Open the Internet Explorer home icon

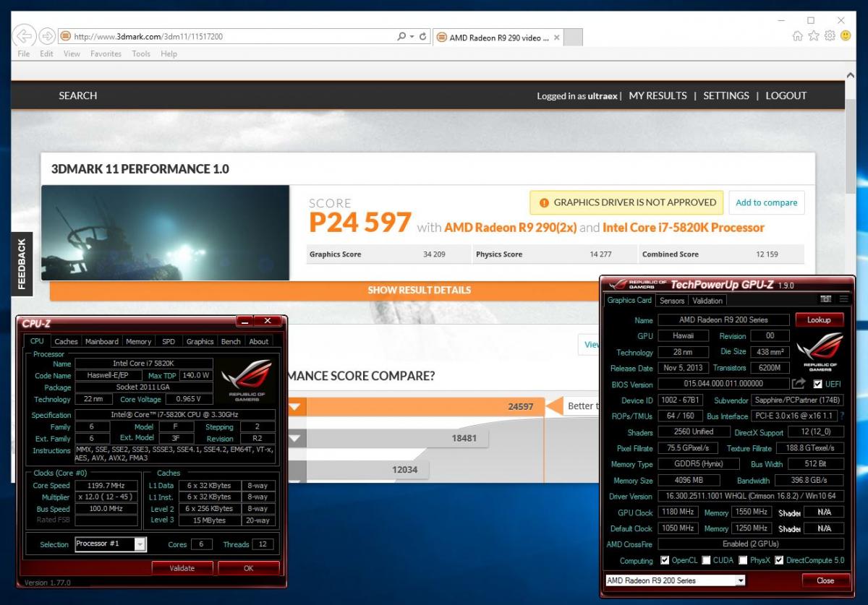798,35
